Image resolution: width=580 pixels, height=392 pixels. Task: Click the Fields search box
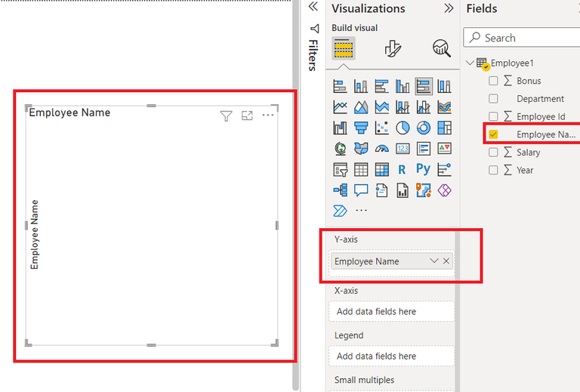[x=522, y=37]
